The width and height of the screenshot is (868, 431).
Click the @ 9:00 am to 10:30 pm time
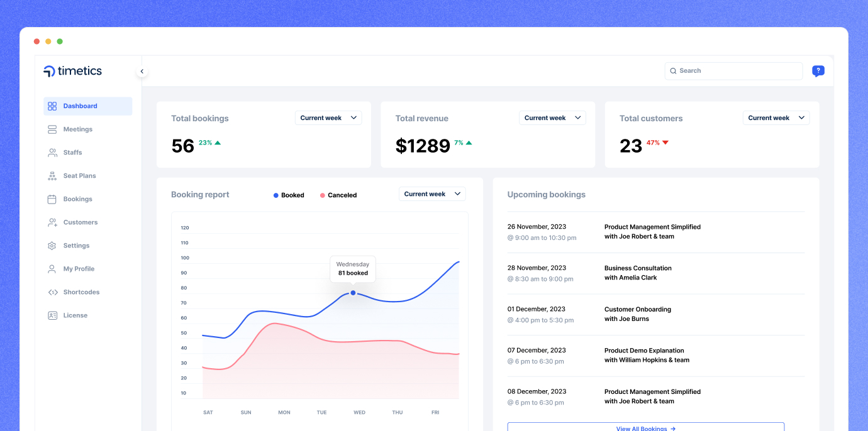pos(542,237)
